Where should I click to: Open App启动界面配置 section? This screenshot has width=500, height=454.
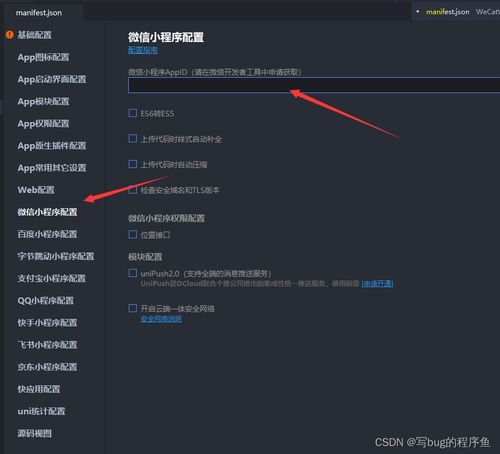(x=52, y=79)
